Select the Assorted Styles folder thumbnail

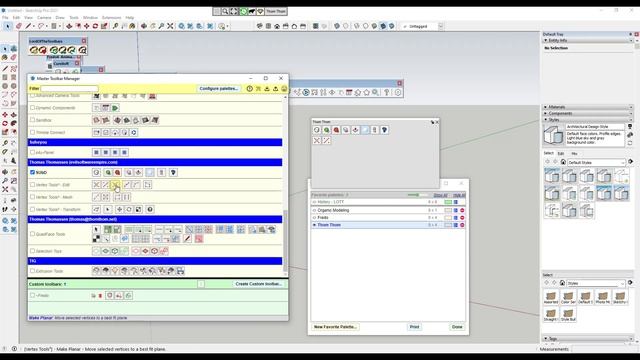click(551, 297)
